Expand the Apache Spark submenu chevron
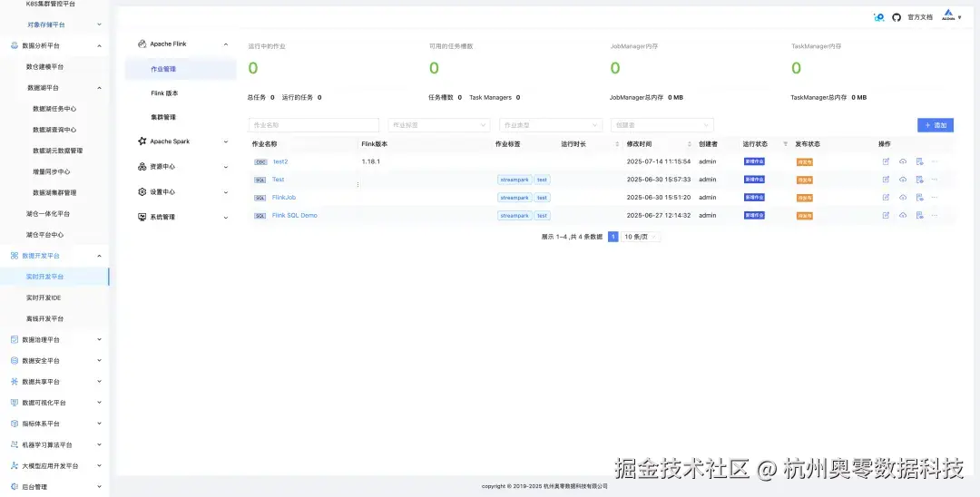This screenshot has width=980, height=497. click(226, 141)
